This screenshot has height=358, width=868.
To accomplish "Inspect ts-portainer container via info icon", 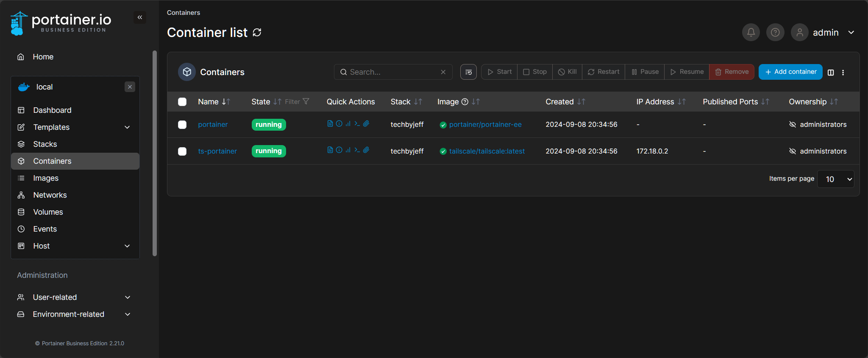I will [x=339, y=150].
